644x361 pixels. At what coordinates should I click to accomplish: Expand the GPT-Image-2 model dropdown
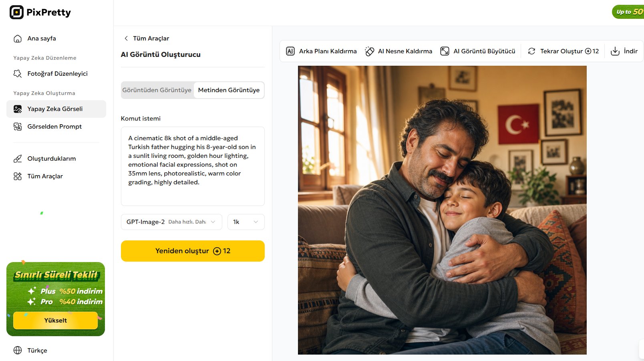pyautogui.click(x=171, y=222)
